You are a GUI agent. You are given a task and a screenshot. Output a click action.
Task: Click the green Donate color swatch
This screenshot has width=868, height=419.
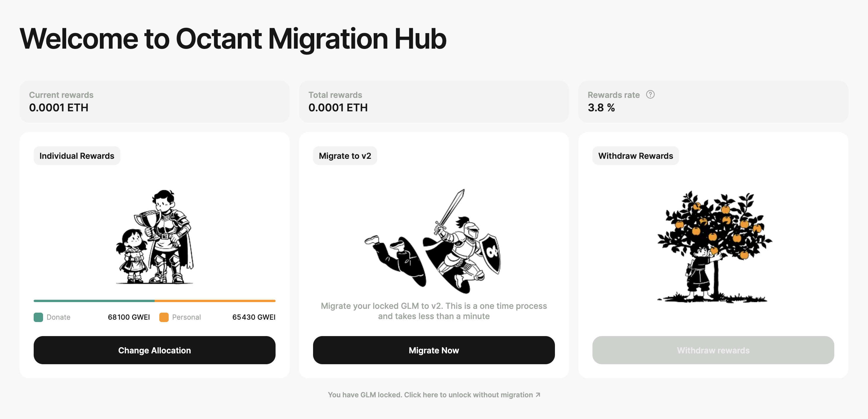coord(38,317)
